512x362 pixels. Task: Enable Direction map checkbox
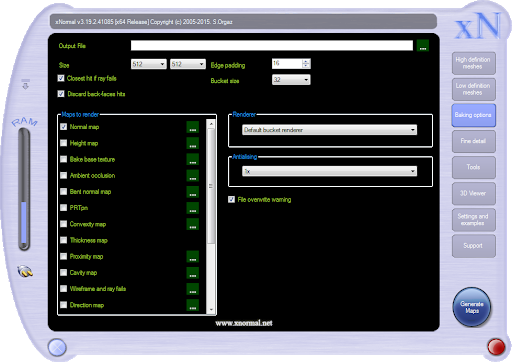pyautogui.click(x=63, y=305)
